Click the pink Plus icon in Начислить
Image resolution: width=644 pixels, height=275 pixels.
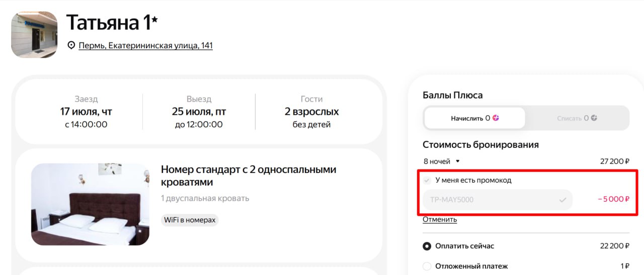click(496, 118)
